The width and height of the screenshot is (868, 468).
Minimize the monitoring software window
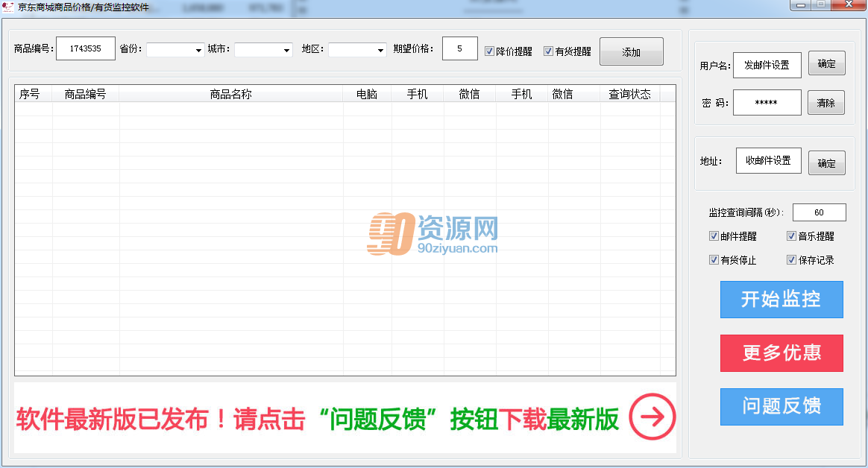[x=800, y=5]
